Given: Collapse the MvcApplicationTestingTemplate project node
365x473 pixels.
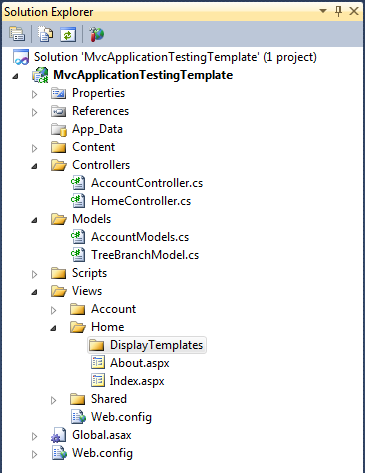Looking at the screenshot, I should tap(15, 76).
